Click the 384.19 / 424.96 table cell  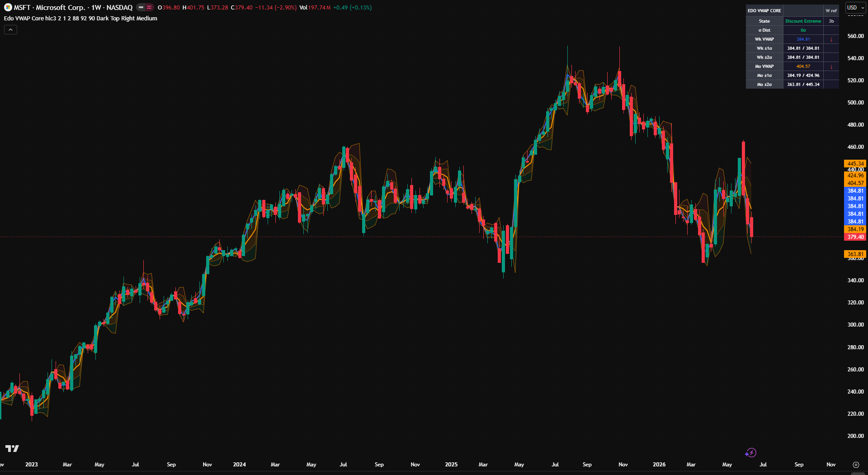click(x=803, y=76)
